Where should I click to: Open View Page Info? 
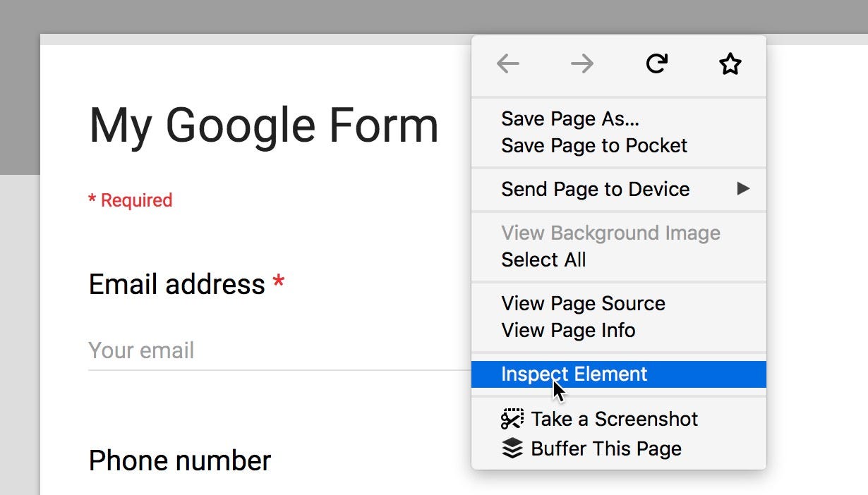[x=568, y=330]
